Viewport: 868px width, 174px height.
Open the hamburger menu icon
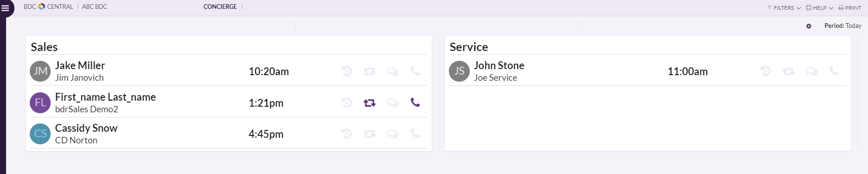[6, 8]
